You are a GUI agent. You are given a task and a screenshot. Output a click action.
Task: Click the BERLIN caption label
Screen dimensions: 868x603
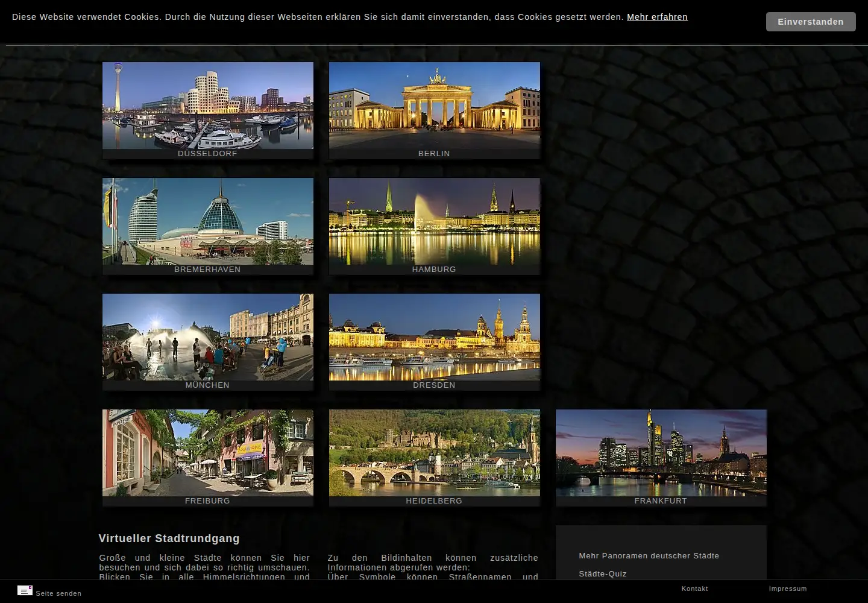[434, 154]
